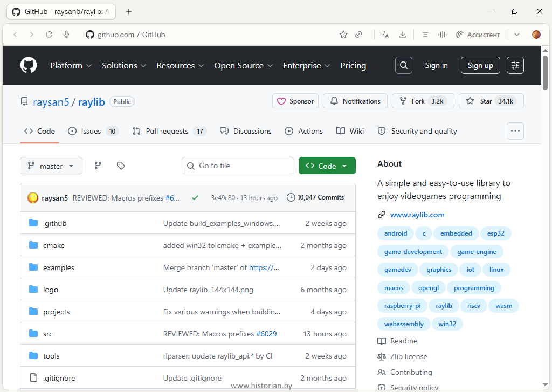Viewport: 552px width, 392px height.
Task: Expand the Open Source menu
Action: tap(243, 65)
